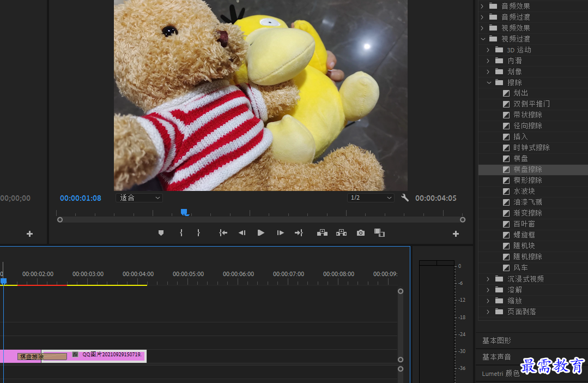This screenshot has width=588, height=383.
Task: Select the 双侧平推门 transition
Action: point(531,104)
